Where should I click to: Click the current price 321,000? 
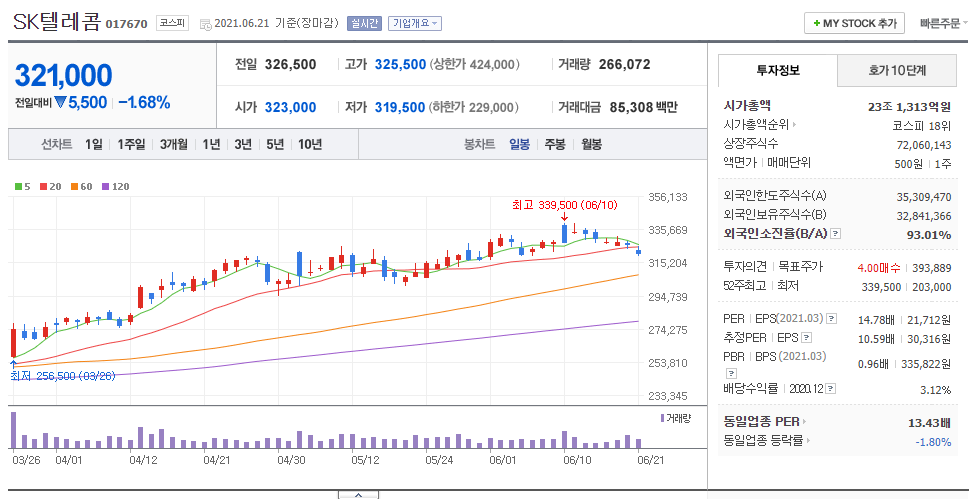(63, 76)
